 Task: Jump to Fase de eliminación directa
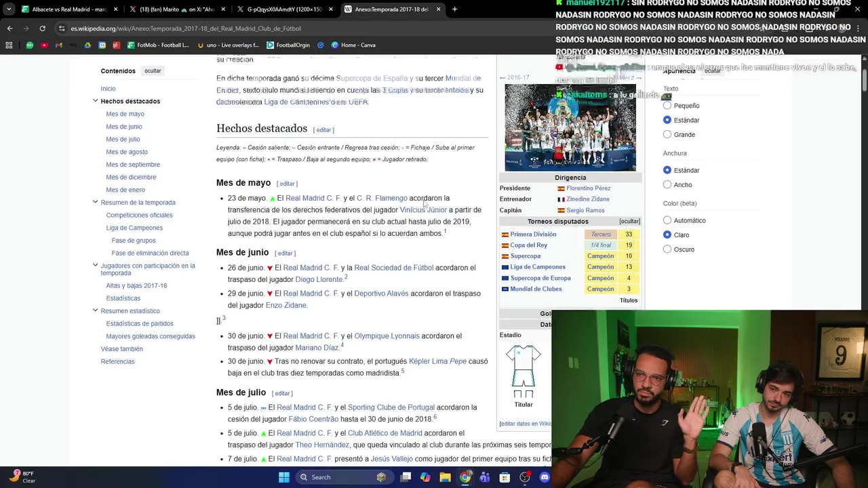tap(150, 253)
